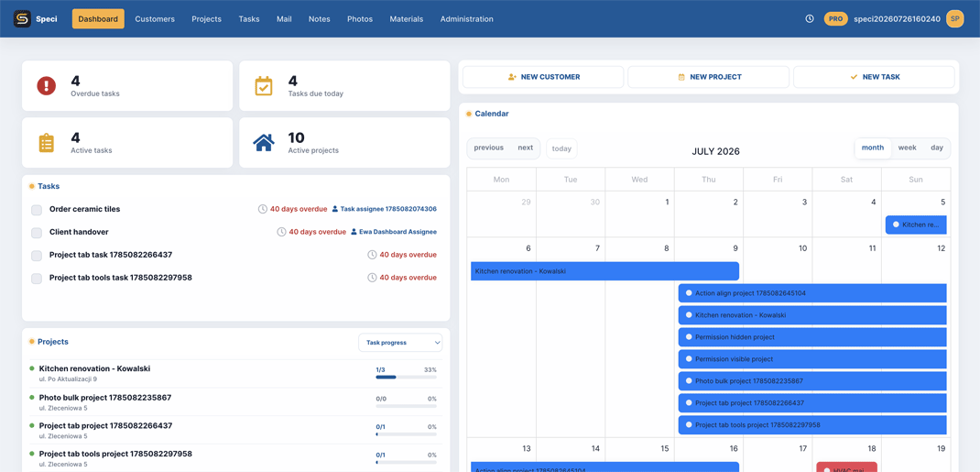Click the red overdue tasks alert icon

tap(46, 85)
